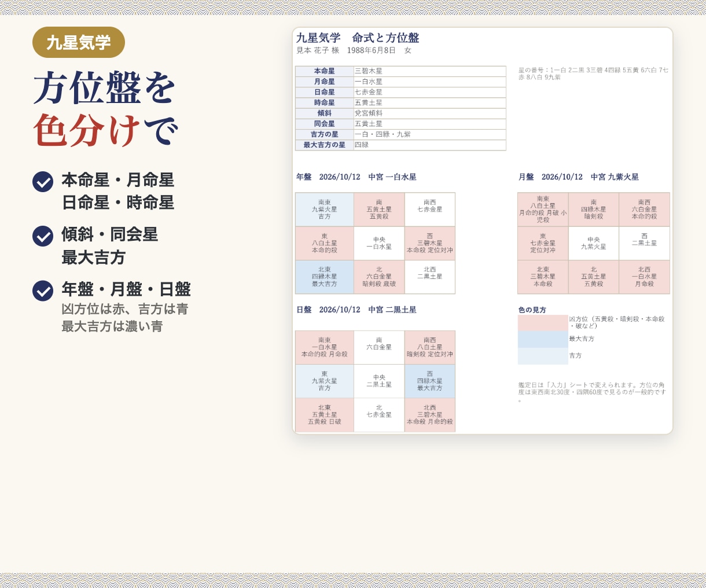Select 月盤 cell 南 四緑木星 暗剣殺
Image resolution: width=706 pixels, height=588 pixels.
pos(594,210)
